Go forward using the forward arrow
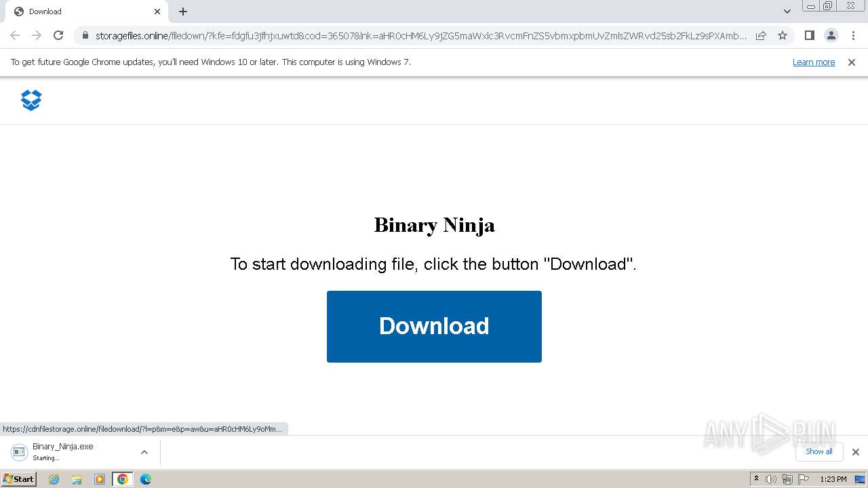 (37, 35)
